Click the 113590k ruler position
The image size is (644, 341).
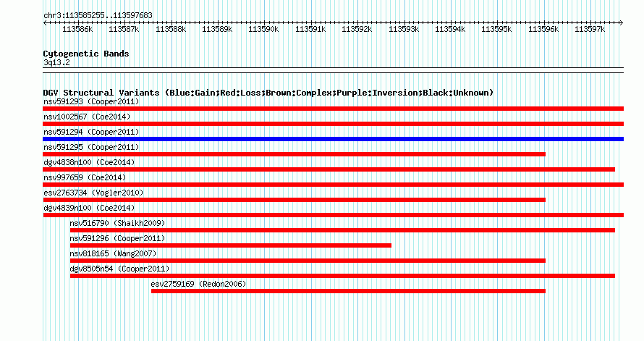coord(263,29)
